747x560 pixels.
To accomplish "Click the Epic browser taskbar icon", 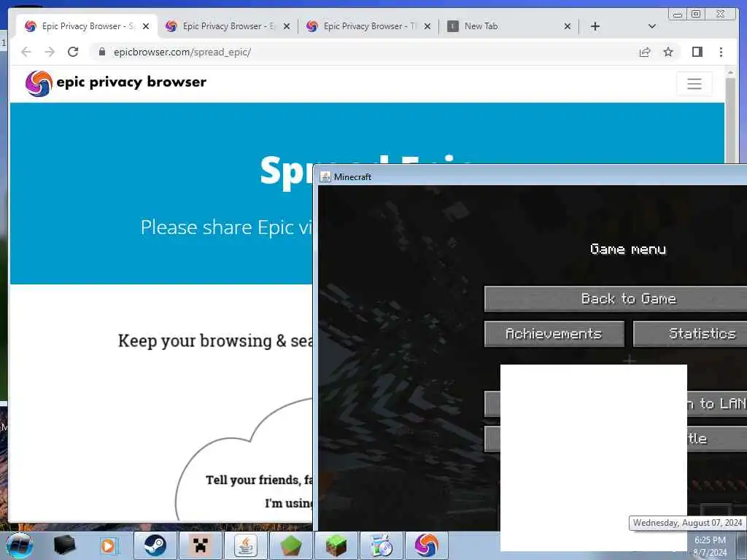I will point(426,545).
